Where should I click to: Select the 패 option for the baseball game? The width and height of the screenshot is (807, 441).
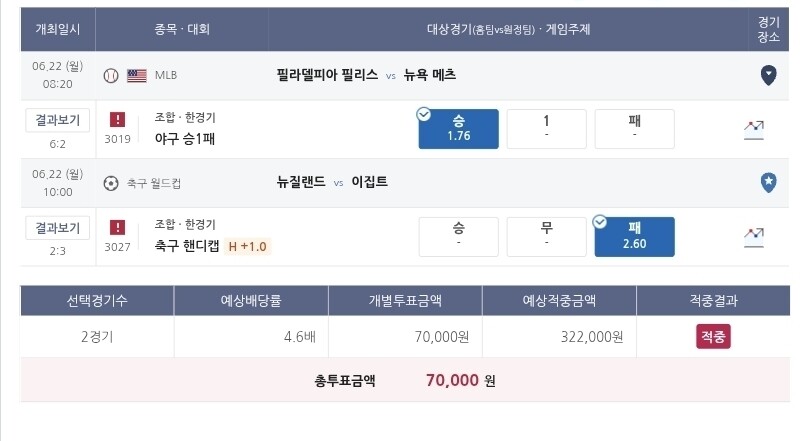click(x=635, y=129)
